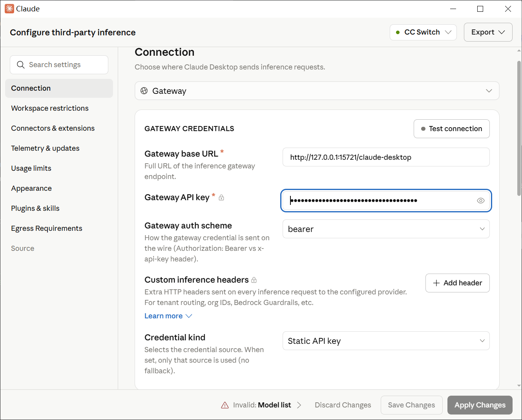Click the GATEWAY CREDENTIALS heading
This screenshot has width=522, height=420.
pyautogui.click(x=189, y=129)
